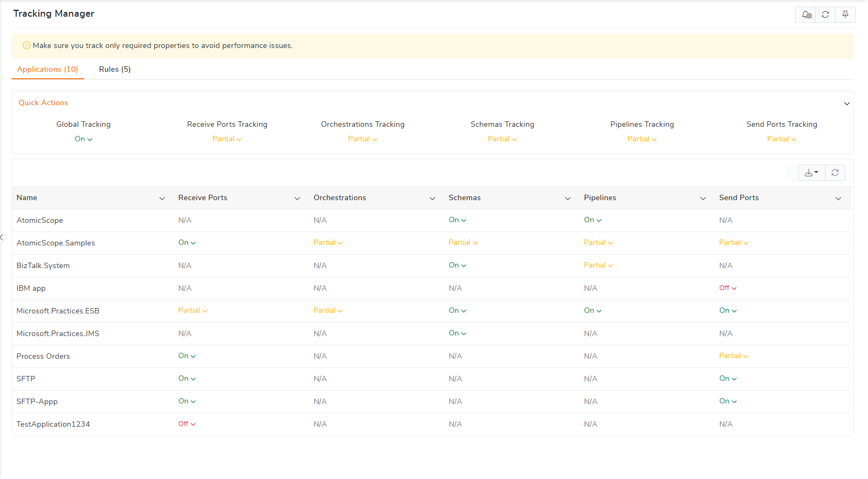Open the notification settings bell icon
This screenshot has height=479, width=868.
tap(806, 15)
